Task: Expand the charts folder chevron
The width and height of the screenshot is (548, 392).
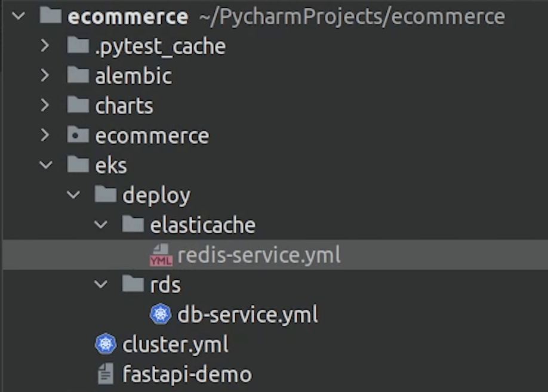Action: pos(45,106)
